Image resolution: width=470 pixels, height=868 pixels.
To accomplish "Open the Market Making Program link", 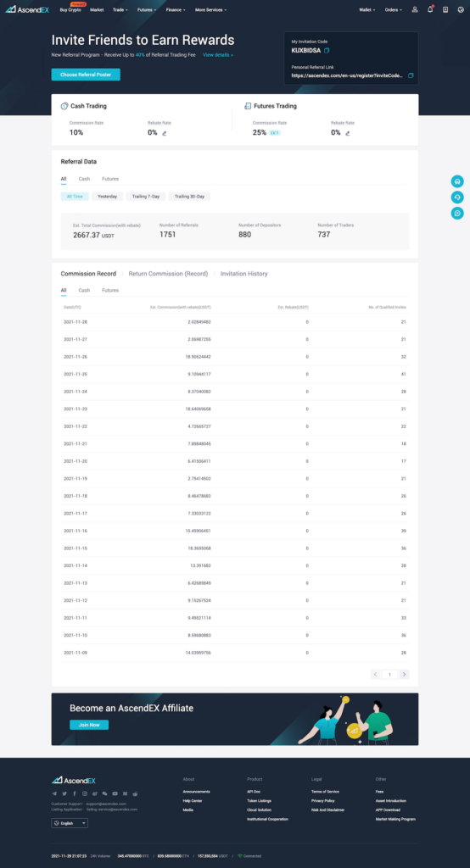I will pos(395,819).
